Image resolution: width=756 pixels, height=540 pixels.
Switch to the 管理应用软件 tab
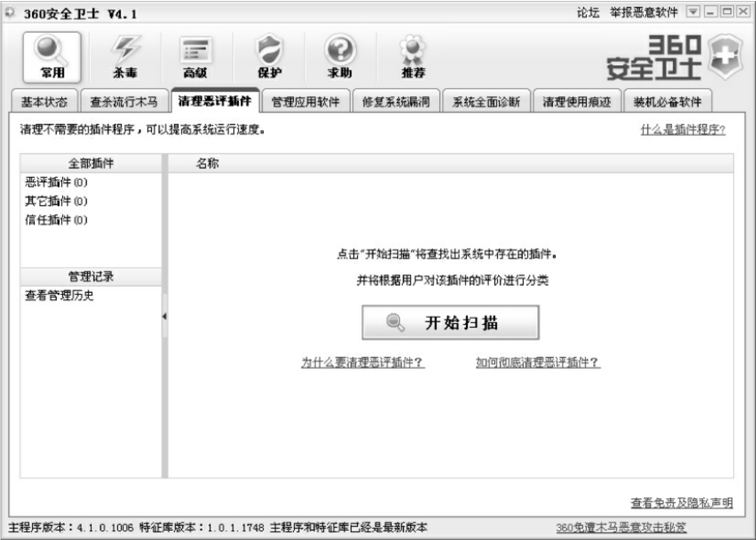coord(305,101)
